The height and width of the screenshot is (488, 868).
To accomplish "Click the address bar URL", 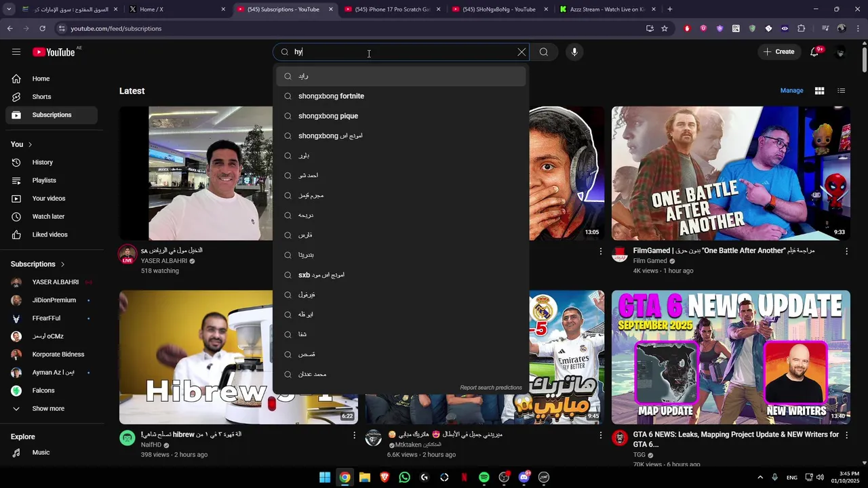I will [116, 28].
